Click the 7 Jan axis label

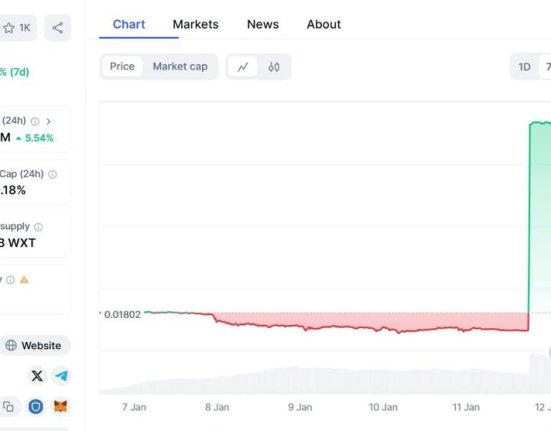(x=134, y=407)
